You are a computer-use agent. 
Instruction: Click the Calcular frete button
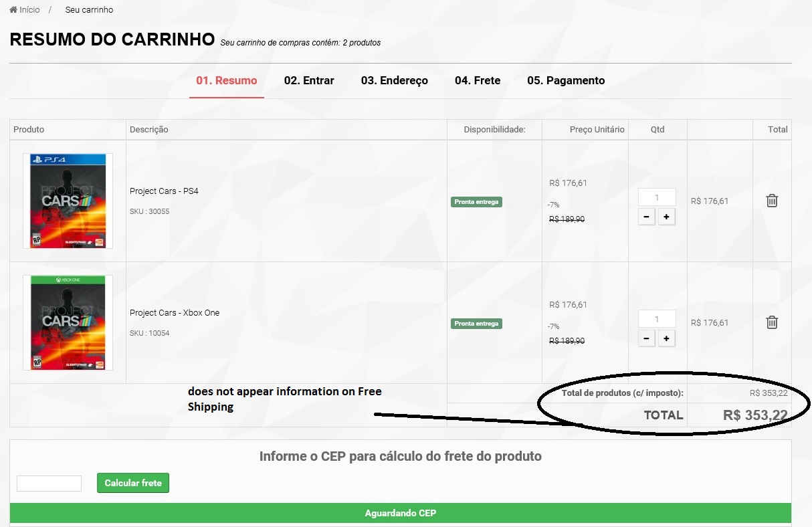(133, 483)
